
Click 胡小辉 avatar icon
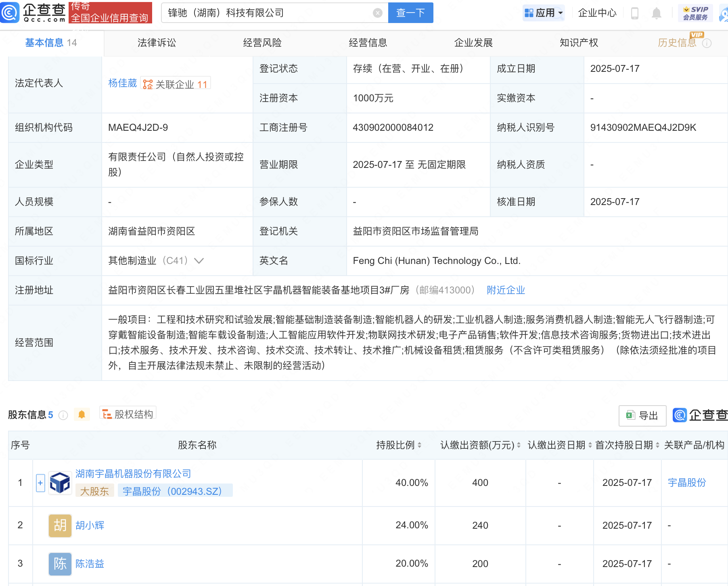60,525
